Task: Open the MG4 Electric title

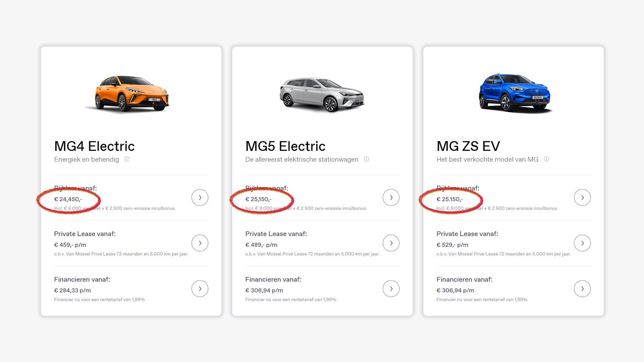Action: pyautogui.click(x=94, y=146)
